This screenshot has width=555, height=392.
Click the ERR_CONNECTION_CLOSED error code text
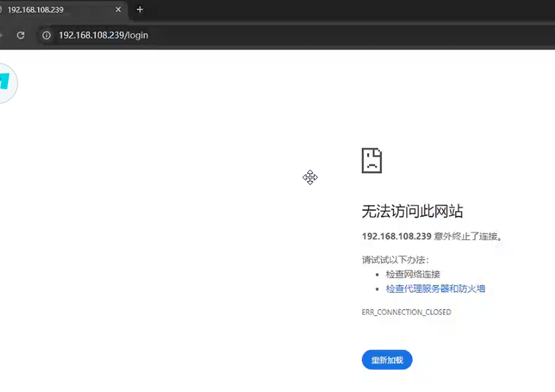(406, 311)
